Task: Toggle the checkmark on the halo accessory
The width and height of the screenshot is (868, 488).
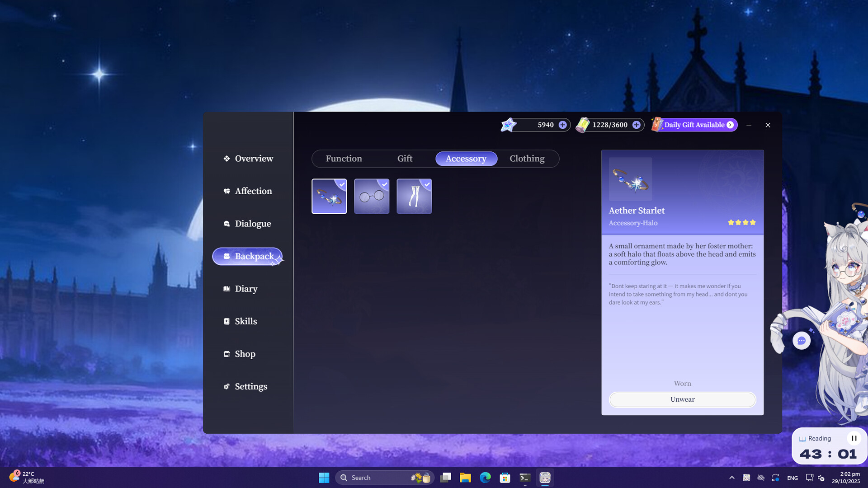Action: (341, 185)
